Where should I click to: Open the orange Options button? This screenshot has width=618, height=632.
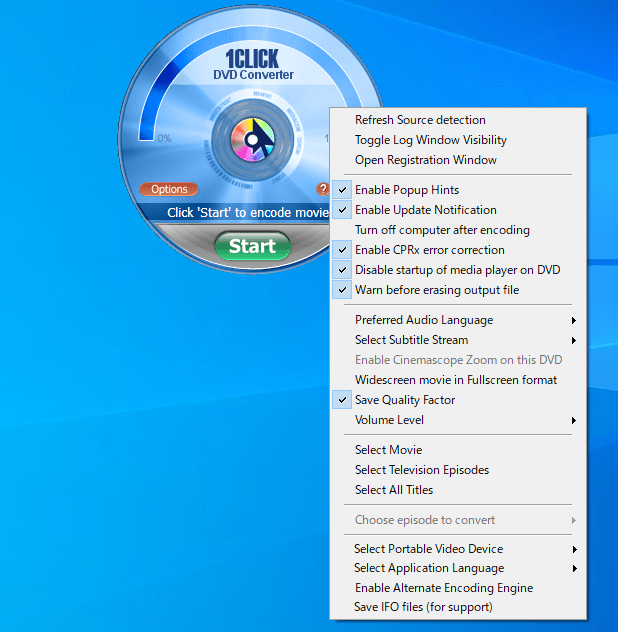pyautogui.click(x=169, y=189)
